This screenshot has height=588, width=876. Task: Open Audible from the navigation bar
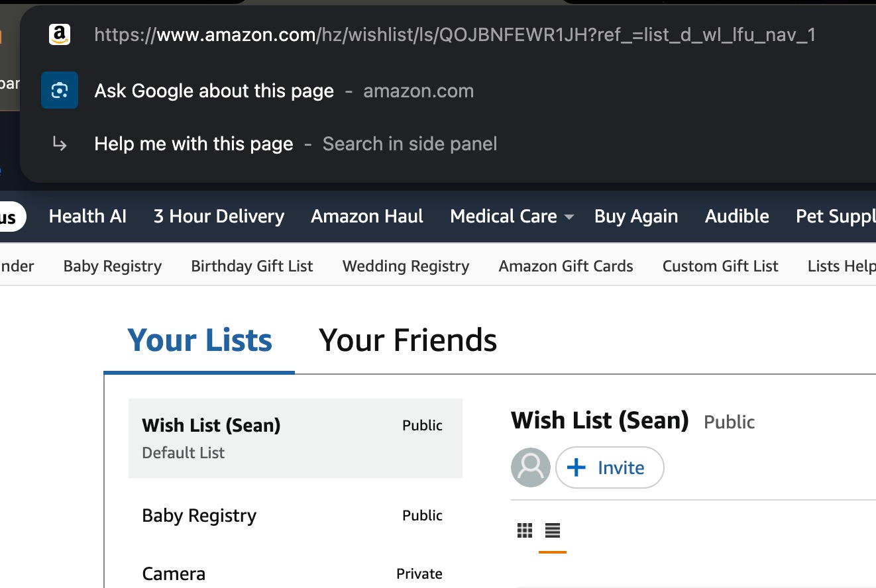(x=736, y=217)
